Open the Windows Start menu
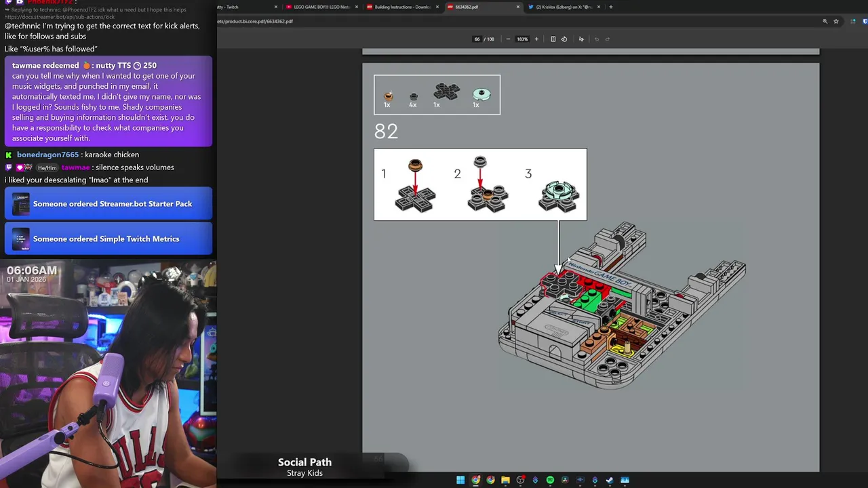This screenshot has height=488, width=868. click(x=460, y=481)
